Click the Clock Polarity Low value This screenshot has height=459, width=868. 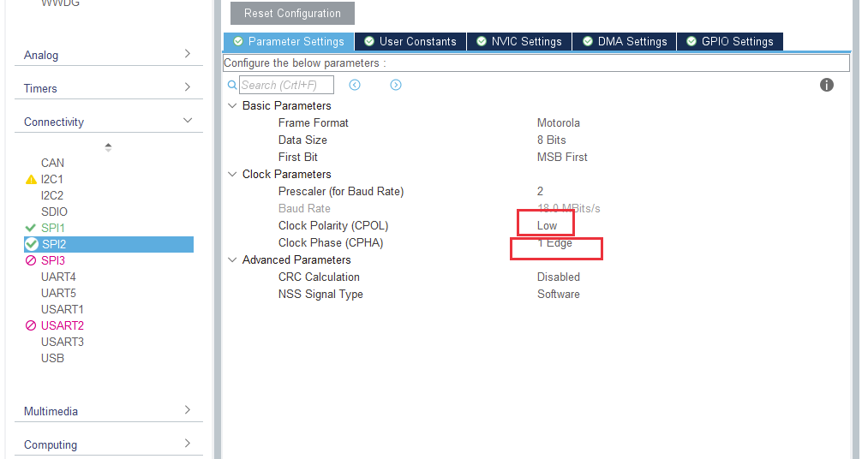point(547,225)
